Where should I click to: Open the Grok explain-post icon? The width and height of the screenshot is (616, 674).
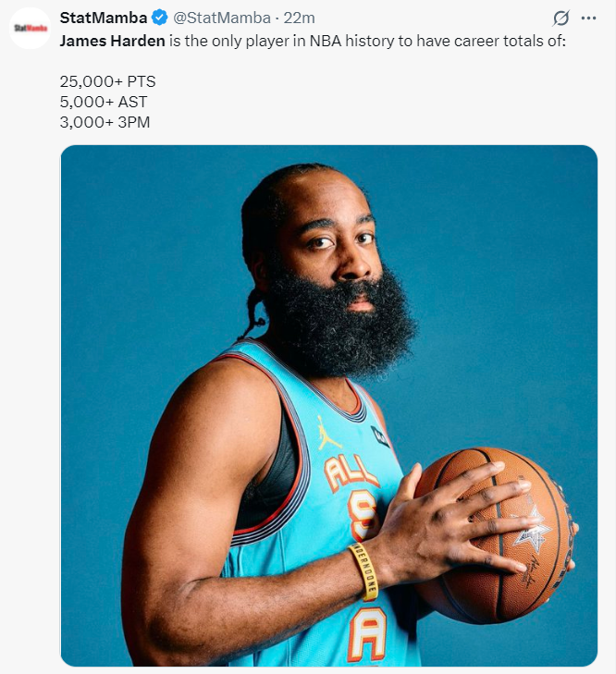561,18
